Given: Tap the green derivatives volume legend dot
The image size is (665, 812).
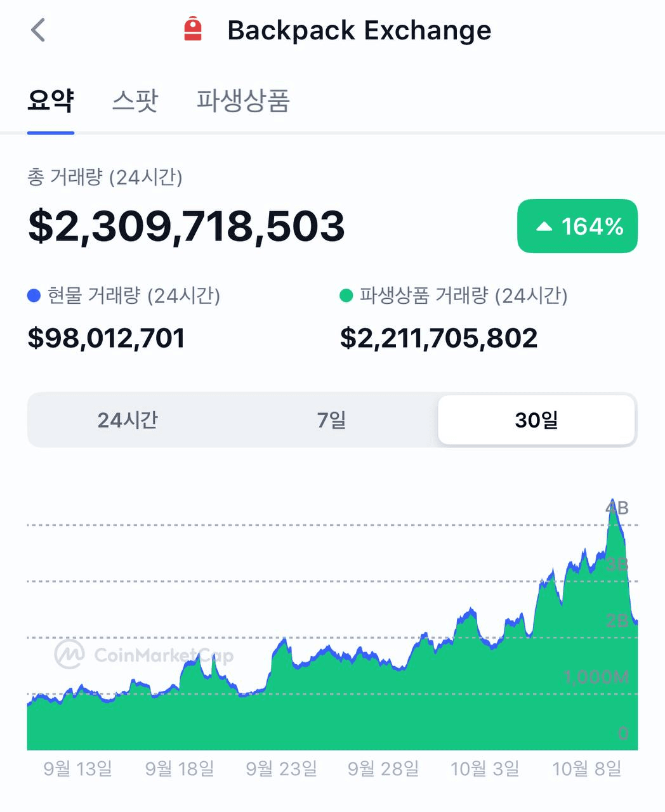Looking at the screenshot, I should (346, 296).
